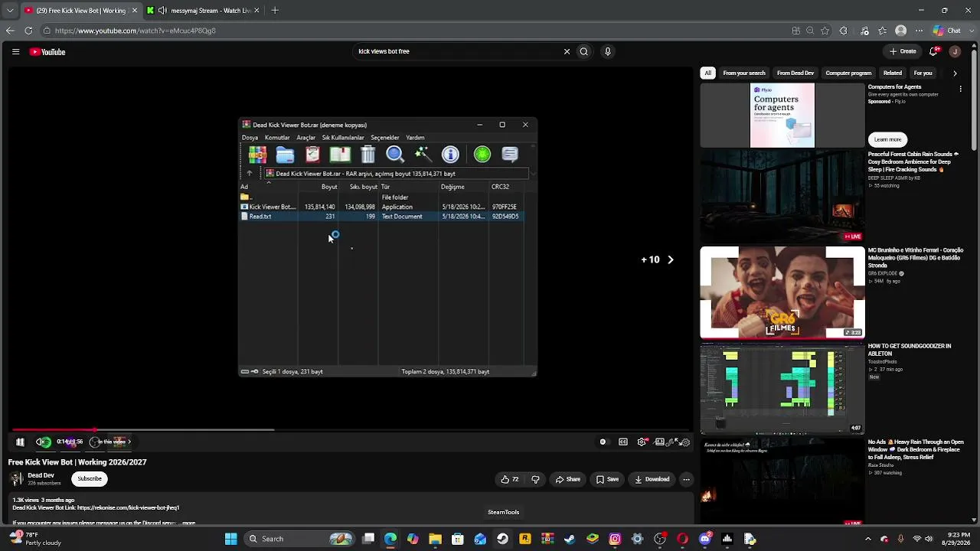This screenshot has height=551, width=980.
Task: Open the browser favorites list
Action: point(883,31)
